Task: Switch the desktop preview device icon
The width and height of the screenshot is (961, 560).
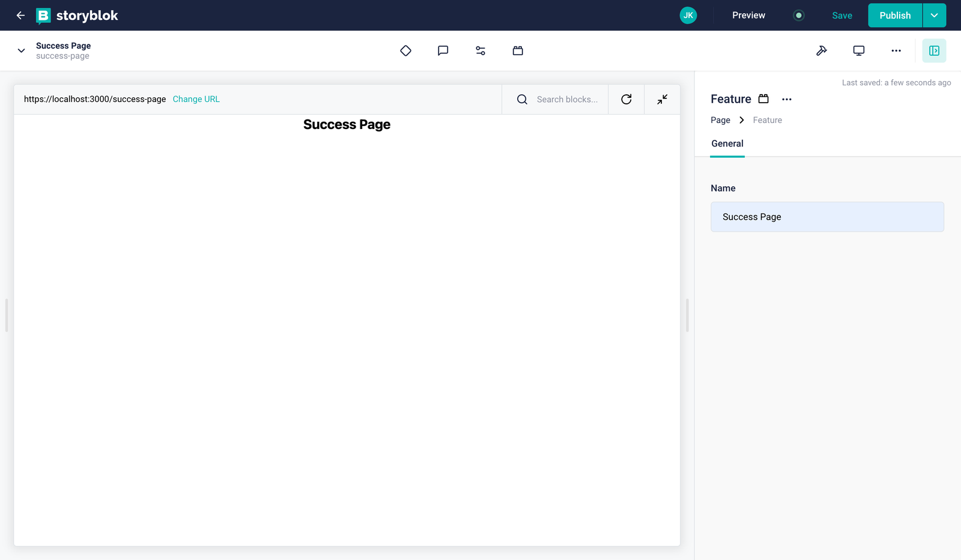Action: click(x=859, y=51)
